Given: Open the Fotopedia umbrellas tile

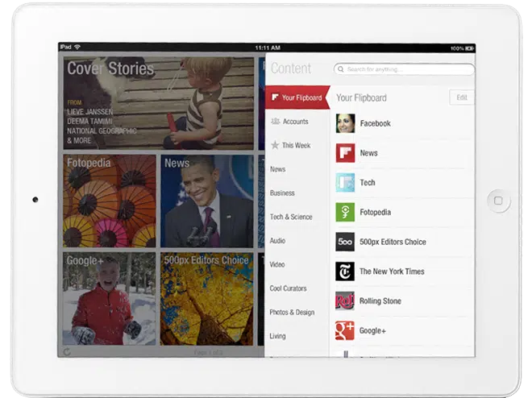Looking at the screenshot, I should coord(110,201).
